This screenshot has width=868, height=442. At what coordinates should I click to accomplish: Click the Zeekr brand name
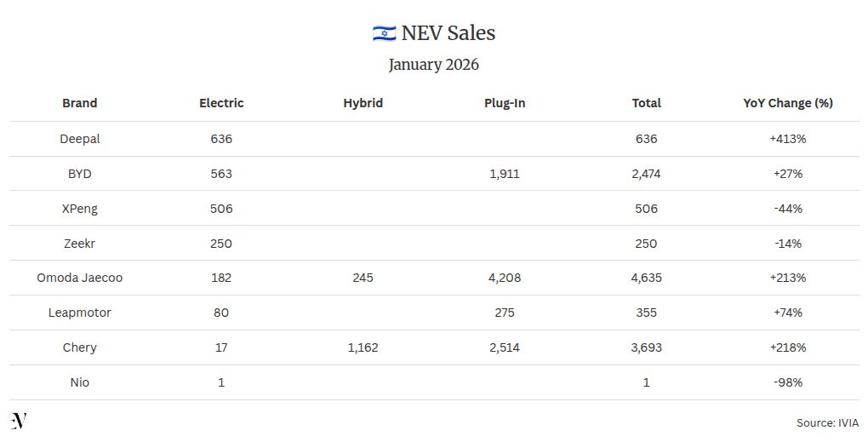point(80,244)
